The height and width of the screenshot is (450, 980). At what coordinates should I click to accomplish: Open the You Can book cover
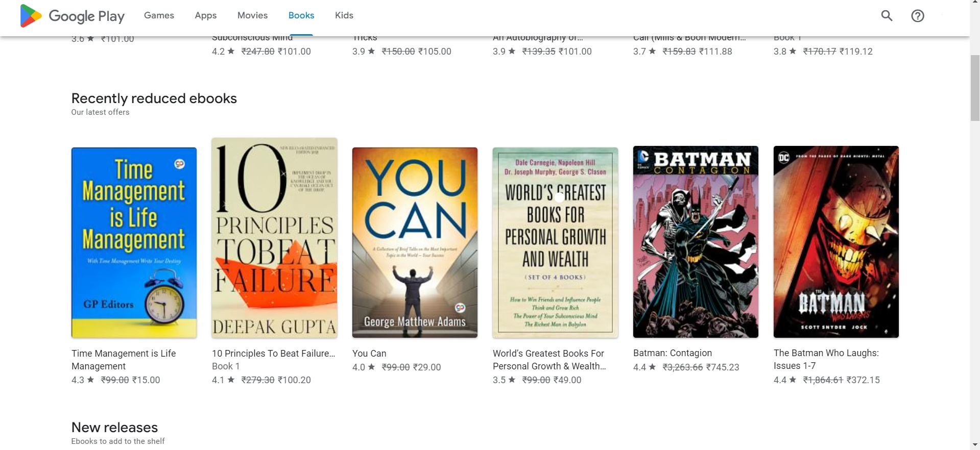pos(415,243)
